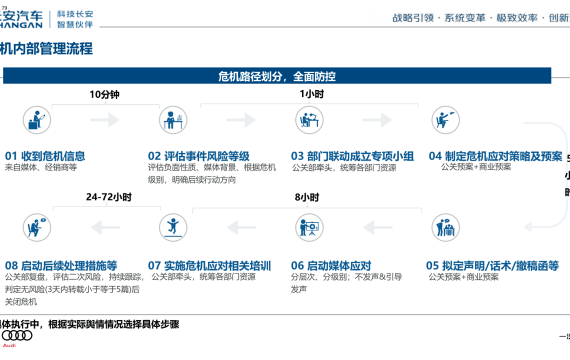
Task: Select the heading '04 制定危机应对策略及预案'
Action: 495,156
